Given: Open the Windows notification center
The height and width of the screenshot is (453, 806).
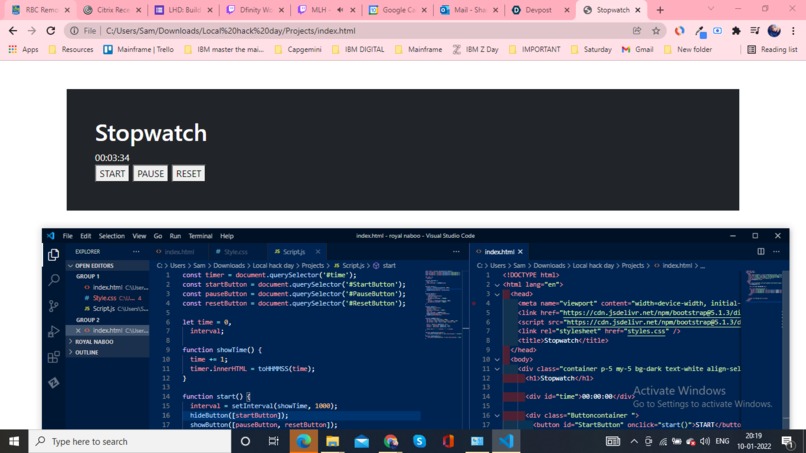Looking at the screenshot, I should pyautogui.click(x=787, y=441).
